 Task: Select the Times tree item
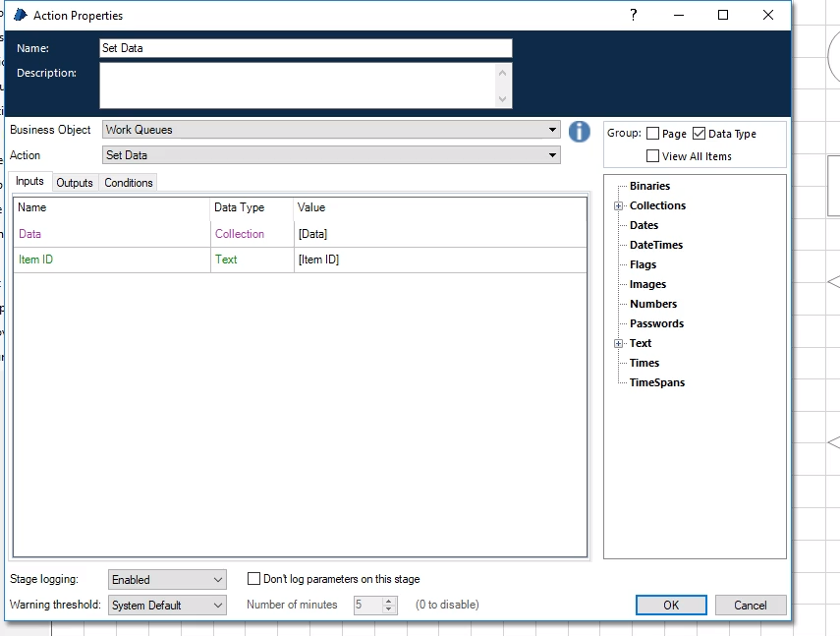[x=644, y=363]
